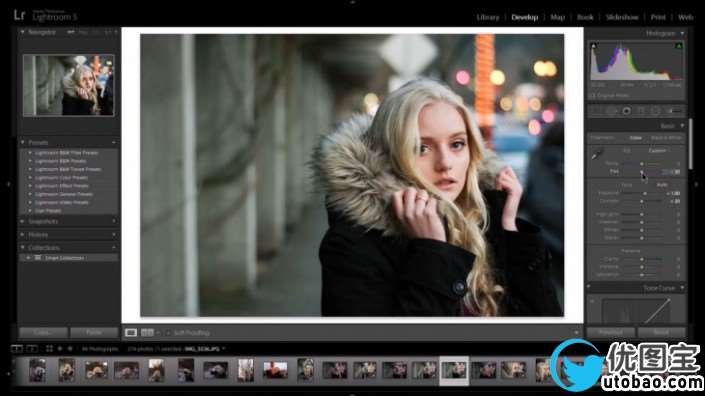Select the highlighted filmstrip thumbnail
Viewport: 705px width, 396px height.
pos(454,371)
